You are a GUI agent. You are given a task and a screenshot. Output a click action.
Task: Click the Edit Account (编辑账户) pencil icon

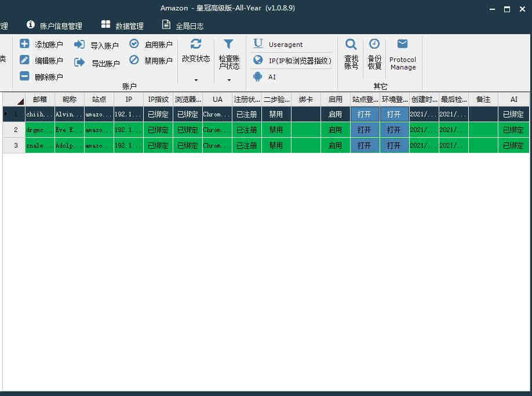coord(24,60)
